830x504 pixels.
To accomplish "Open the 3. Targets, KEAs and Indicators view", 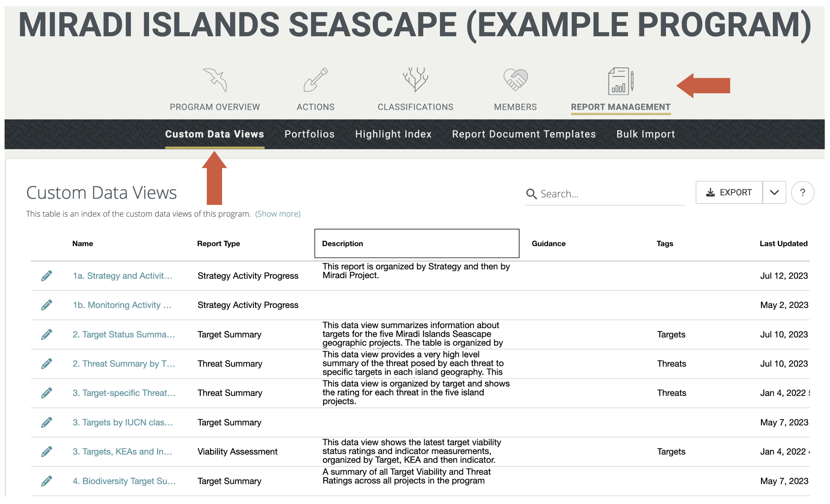I will (122, 451).
